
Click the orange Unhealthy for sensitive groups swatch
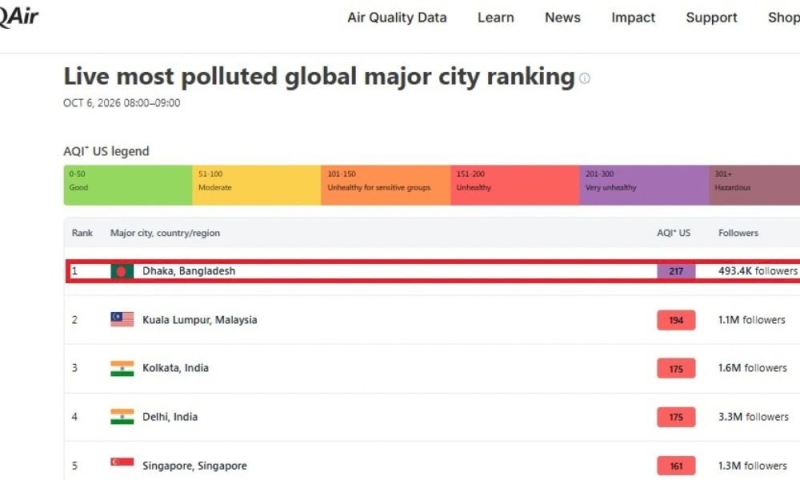click(386, 185)
